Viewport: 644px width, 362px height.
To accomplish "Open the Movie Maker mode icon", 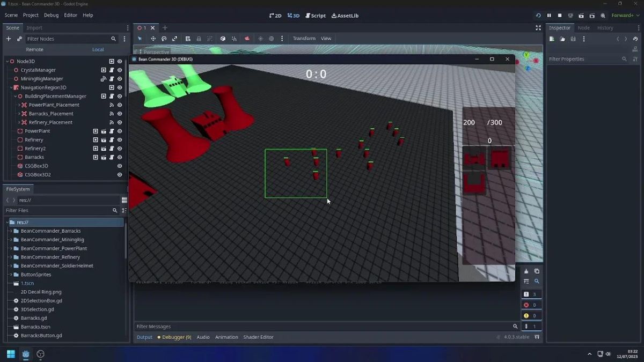I will click(x=603, y=16).
